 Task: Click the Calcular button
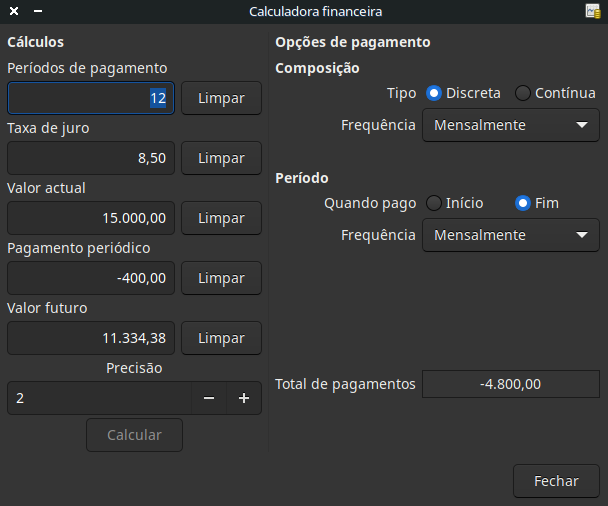pos(135,435)
